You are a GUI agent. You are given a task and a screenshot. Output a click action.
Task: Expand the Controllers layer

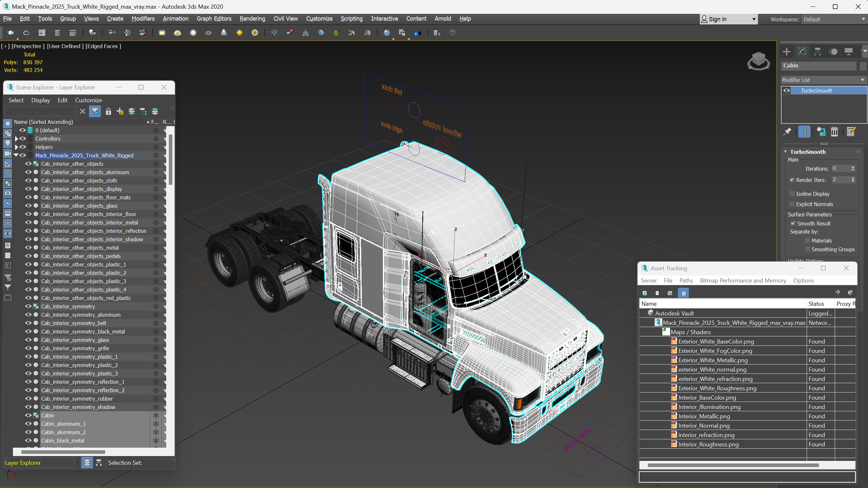tap(16, 138)
